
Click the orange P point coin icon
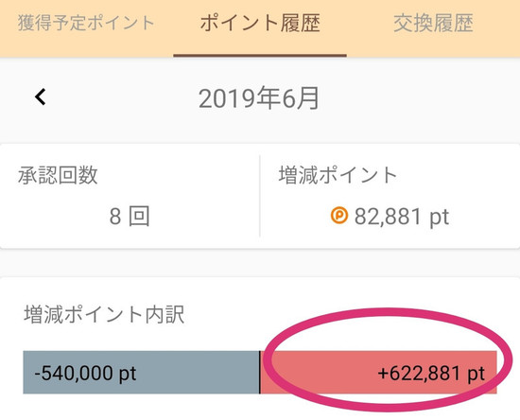[338, 215]
